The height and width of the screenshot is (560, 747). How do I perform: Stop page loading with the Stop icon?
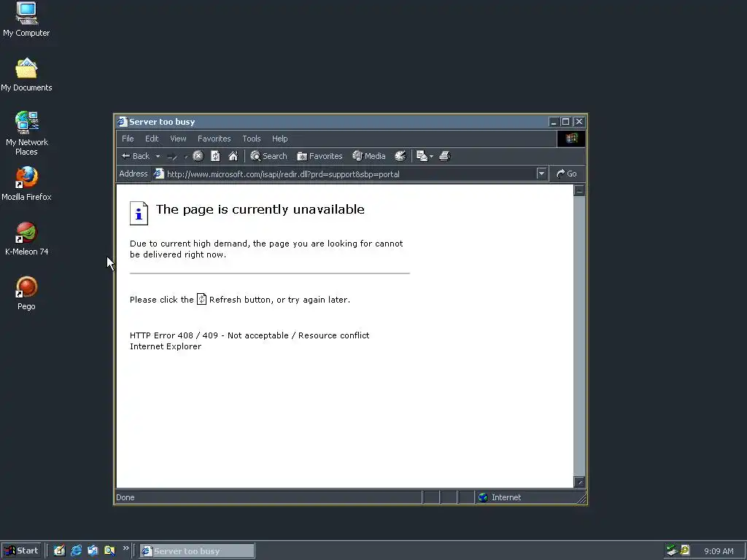198,156
